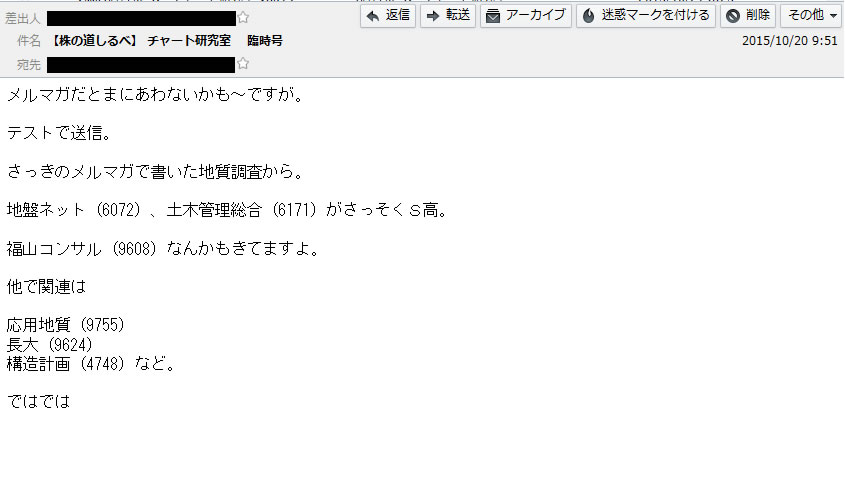Click the text 他で関連は
845x480 pixels.
click(x=46, y=287)
